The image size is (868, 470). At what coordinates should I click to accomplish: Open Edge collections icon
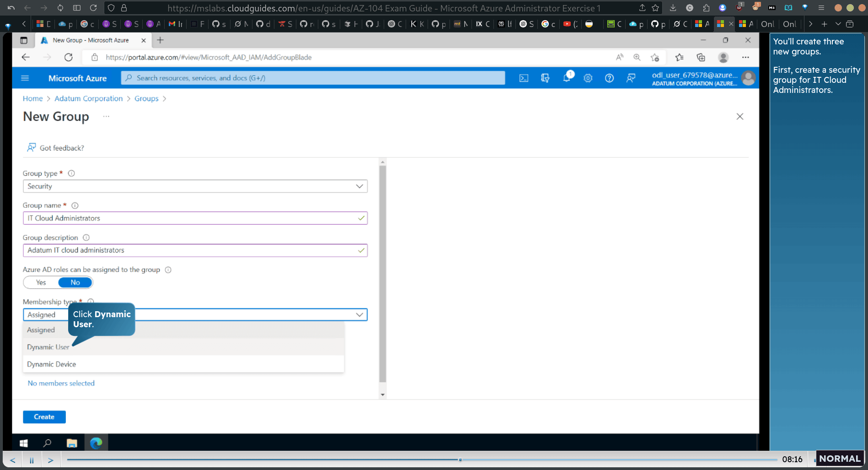701,57
